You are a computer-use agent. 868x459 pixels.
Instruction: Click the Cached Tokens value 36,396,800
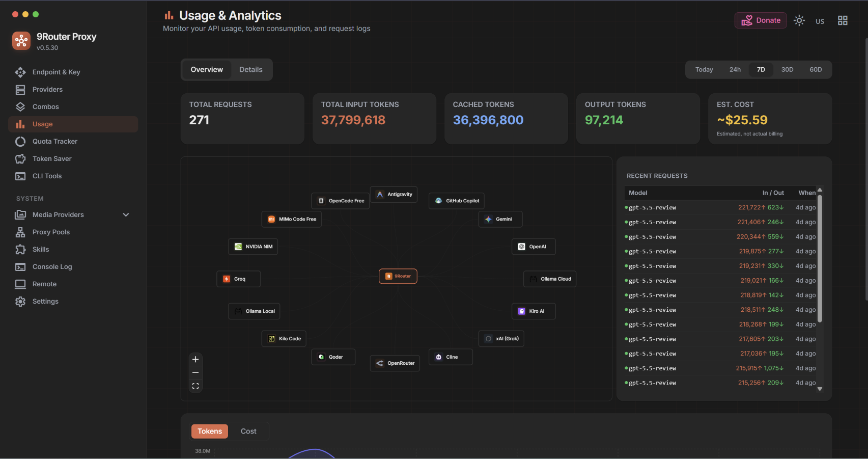[x=488, y=120]
